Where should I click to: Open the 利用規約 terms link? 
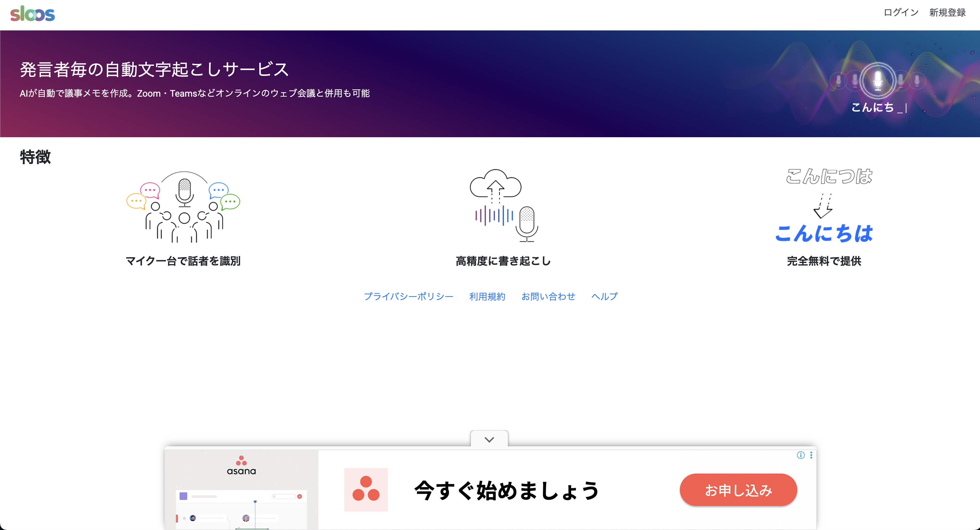pyautogui.click(x=487, y=296)
